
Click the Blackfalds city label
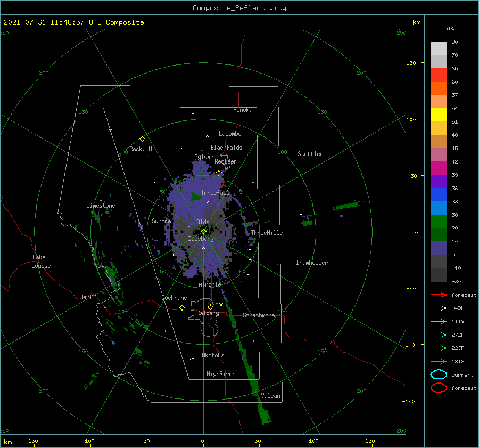point(226,148)
